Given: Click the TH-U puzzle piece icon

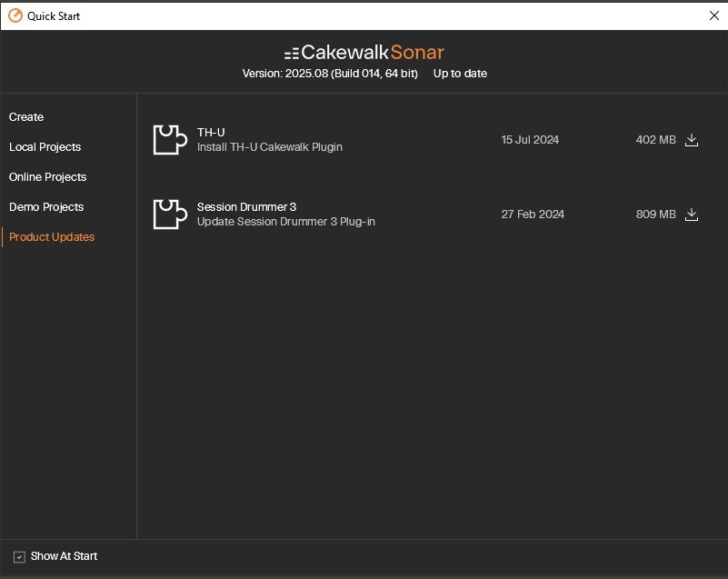Looking at the screenshot, I should click(x=170, y=139).
